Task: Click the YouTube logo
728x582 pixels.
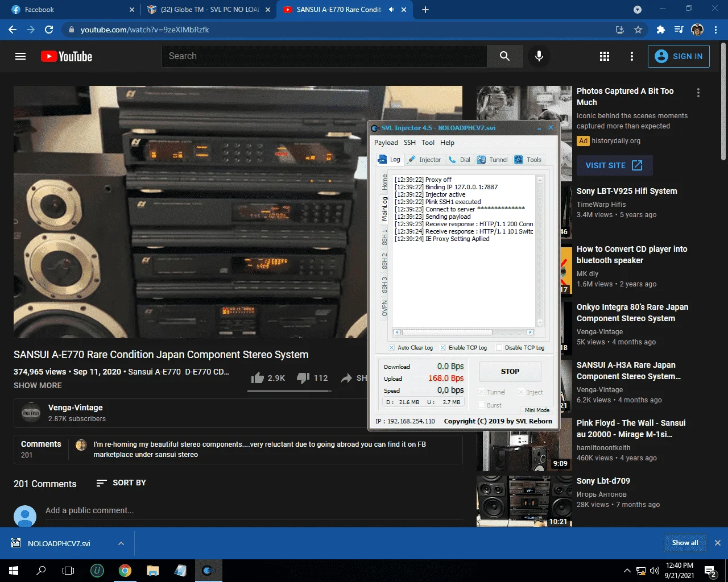Action: click(x=67, y=56)
